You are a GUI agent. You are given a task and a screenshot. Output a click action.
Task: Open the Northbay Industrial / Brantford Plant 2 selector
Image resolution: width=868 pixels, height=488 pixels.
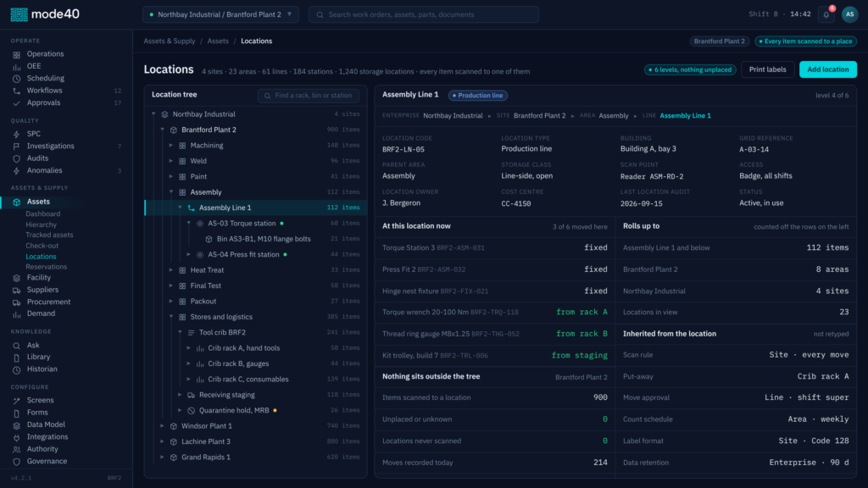point(220,14)
